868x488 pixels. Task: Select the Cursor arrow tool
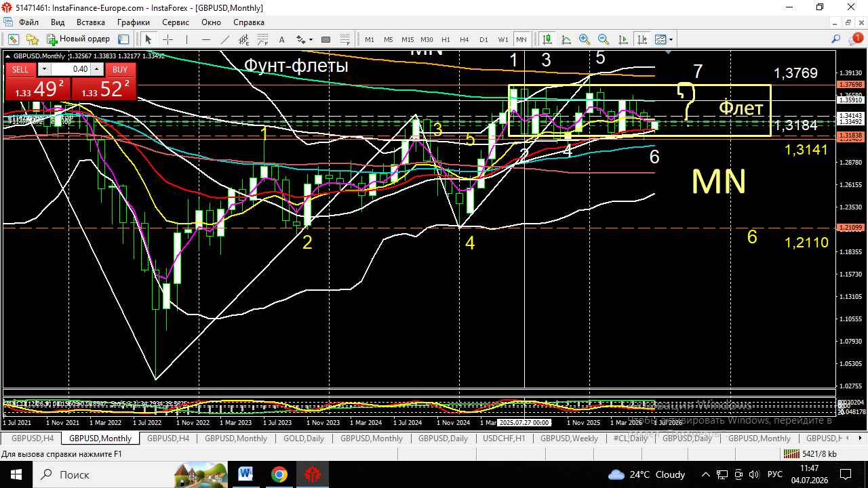coord(149,39)
